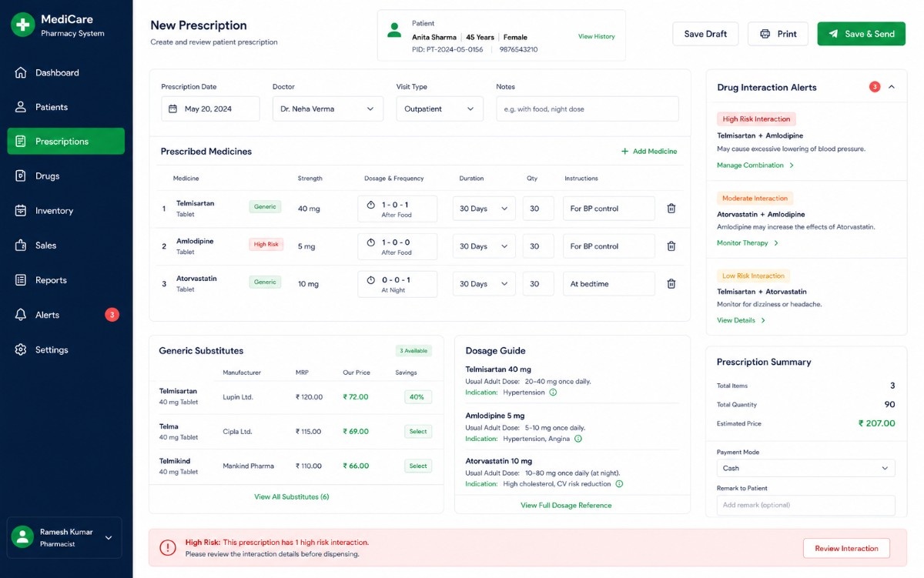This screenshot has width=924, height=578.
Task: Delete the Amlodipine row with trash icon
Action: pyautogui.click(x=671, y=246)
